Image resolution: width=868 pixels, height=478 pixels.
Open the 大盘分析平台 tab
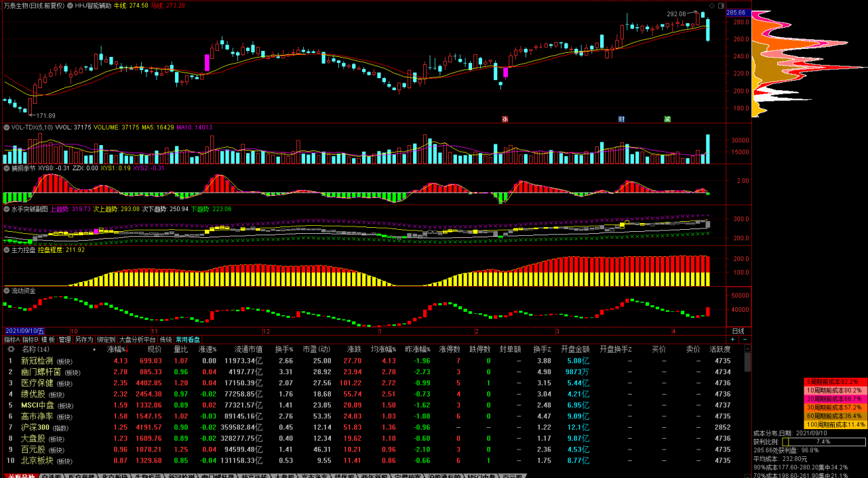click(x=138, y=340)
